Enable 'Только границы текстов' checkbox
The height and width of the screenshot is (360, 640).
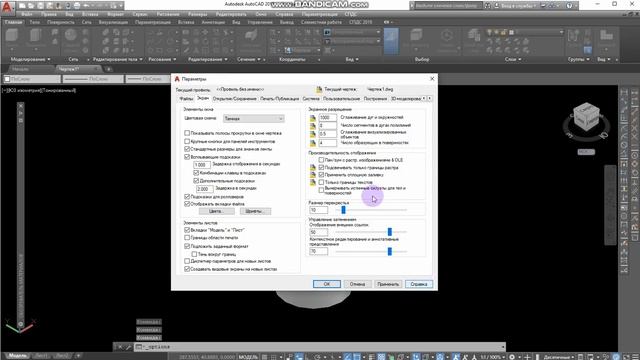tap(321, 182)
